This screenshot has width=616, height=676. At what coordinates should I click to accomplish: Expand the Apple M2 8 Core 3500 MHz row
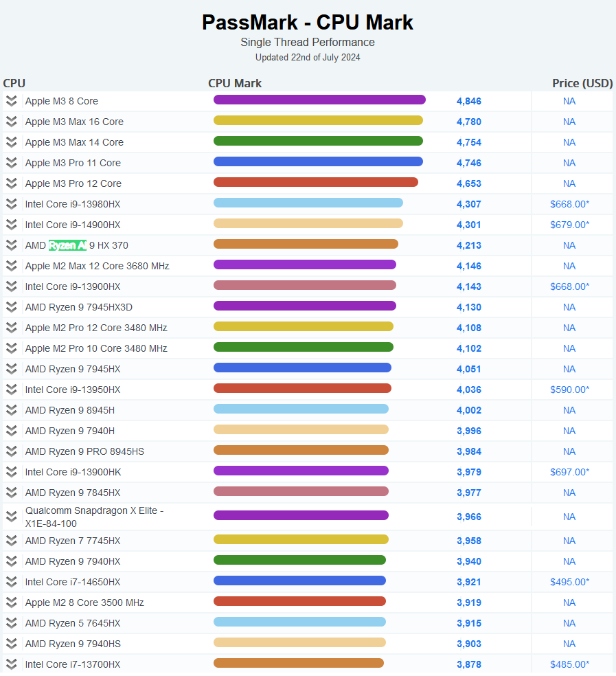click(x=11, y=602)
